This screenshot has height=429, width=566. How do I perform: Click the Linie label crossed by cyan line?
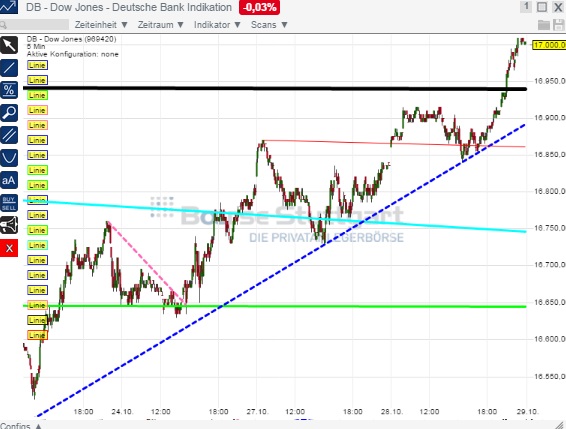click(37, 200)
